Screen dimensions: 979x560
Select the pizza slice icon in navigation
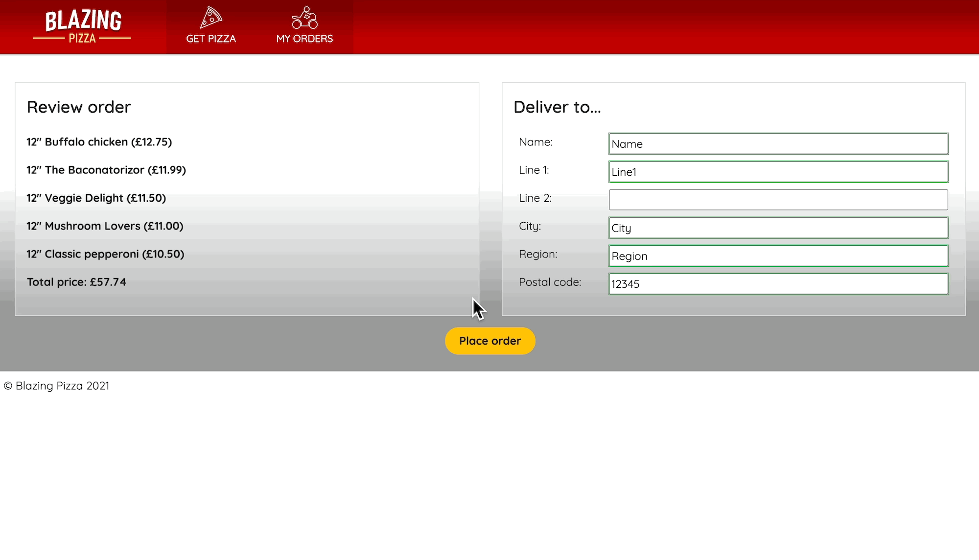211,17
